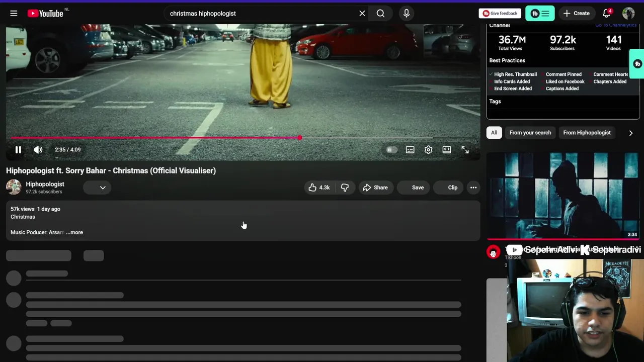Exit full screen view
The height and width of the screenshot is (362, 644).
465,150
